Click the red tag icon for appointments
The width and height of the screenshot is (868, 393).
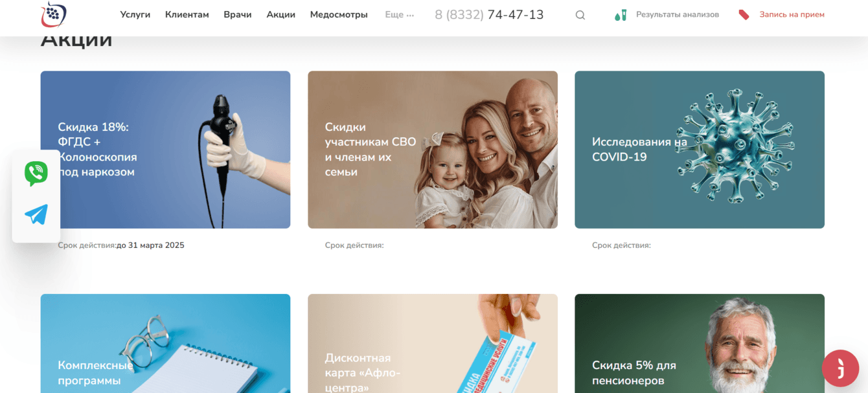[x=744, y=15]
